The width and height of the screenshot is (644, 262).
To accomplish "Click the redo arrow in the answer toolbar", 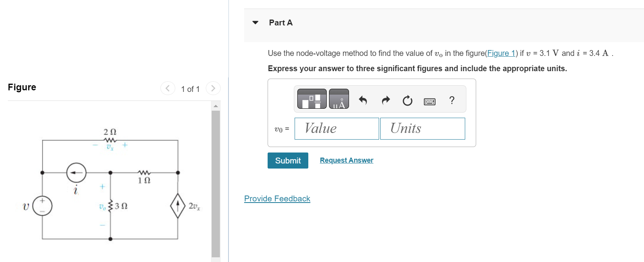I will [x=385, y=100].
